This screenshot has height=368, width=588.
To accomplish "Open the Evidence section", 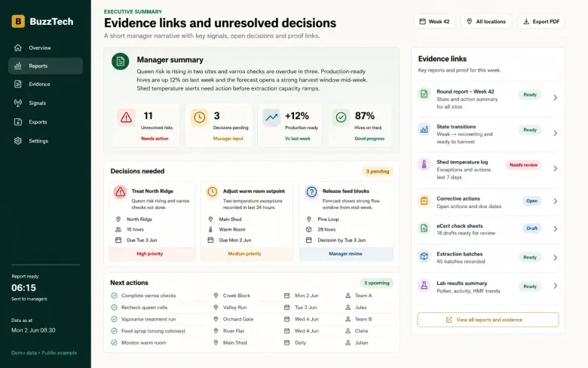I will tap(45, 84).
